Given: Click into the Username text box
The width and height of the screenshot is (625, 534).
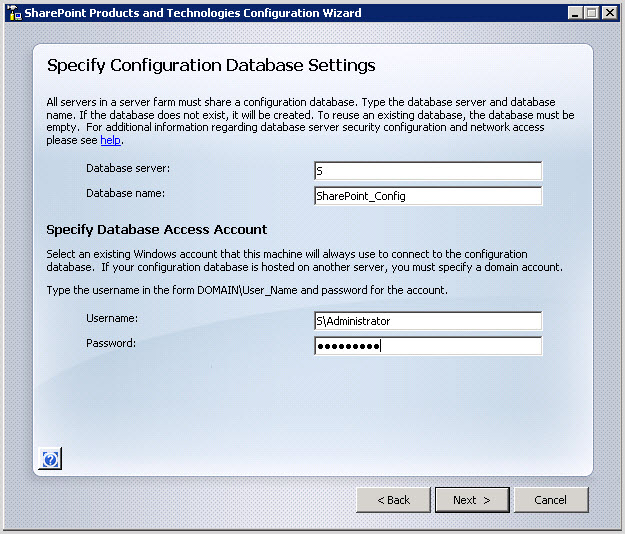Looking at the screenshot, I should click(428, 321).
